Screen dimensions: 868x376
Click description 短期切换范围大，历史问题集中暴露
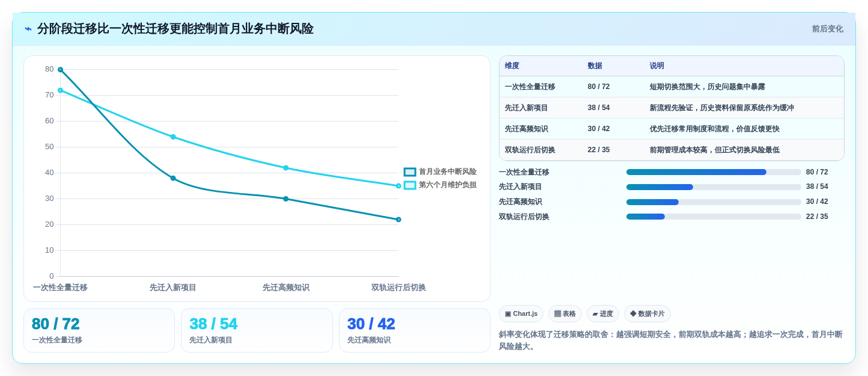(x=708, y=87)
